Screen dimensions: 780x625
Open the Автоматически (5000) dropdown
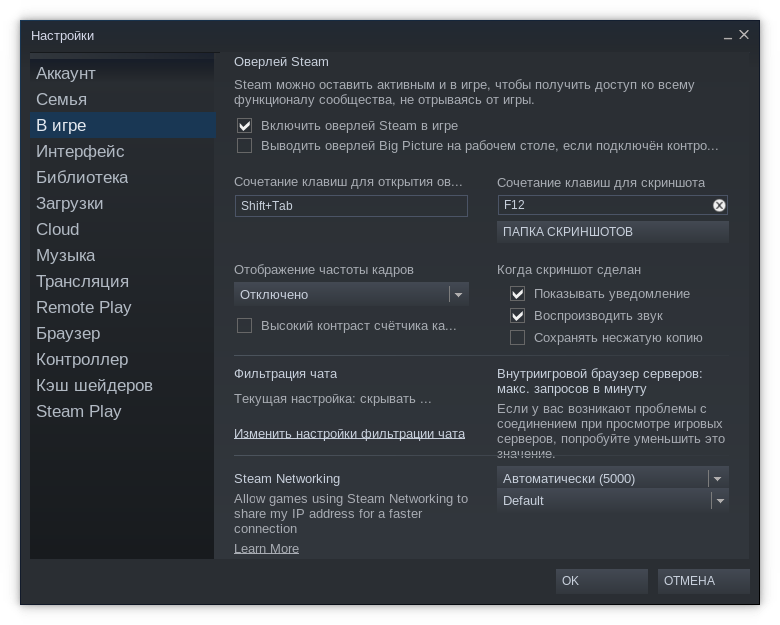[613, 478]
